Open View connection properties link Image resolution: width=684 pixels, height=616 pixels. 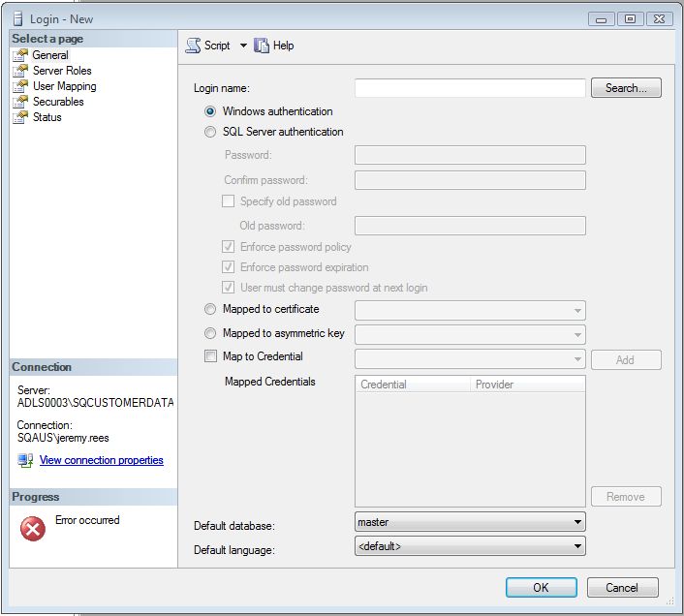click(x=101, y=460)
